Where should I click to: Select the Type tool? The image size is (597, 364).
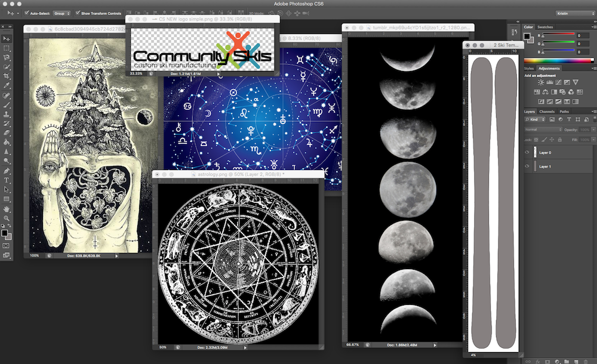click(7, 180)
